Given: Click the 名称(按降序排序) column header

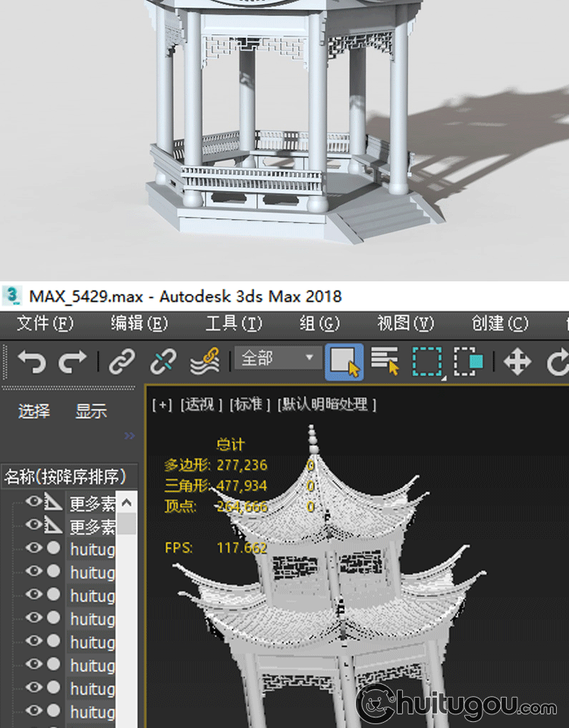Looking at the screenshot, I should click(70, 476).
